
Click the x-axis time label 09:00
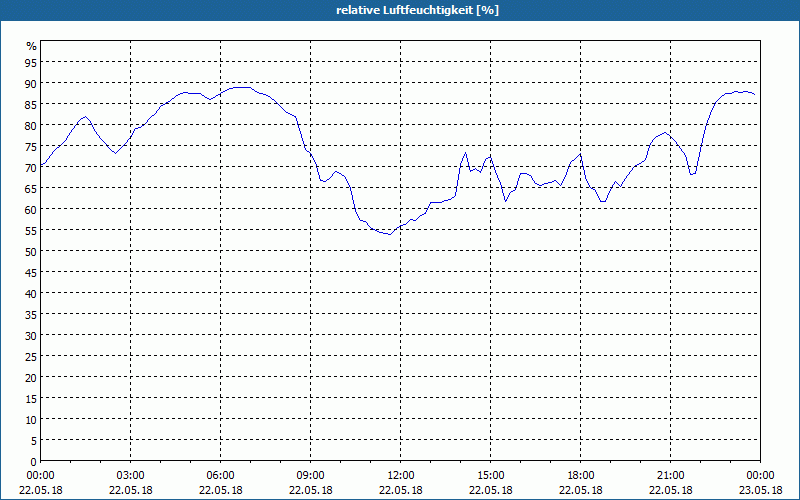310,476
